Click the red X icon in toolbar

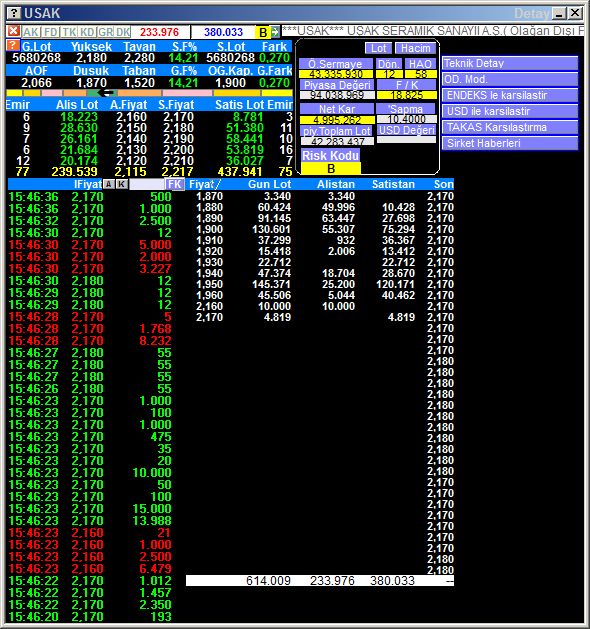pyautogui.click(x=13, y=31)
